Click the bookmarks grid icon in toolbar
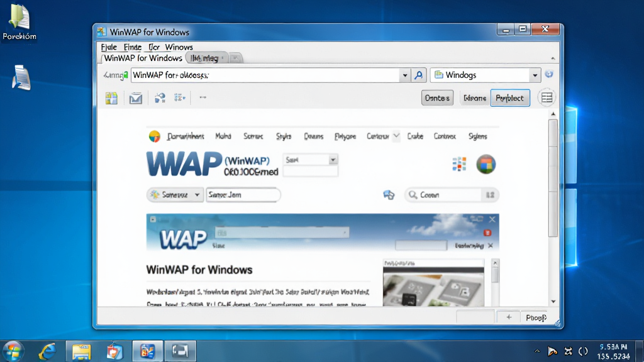644x362 pixels. coord(111,98)
